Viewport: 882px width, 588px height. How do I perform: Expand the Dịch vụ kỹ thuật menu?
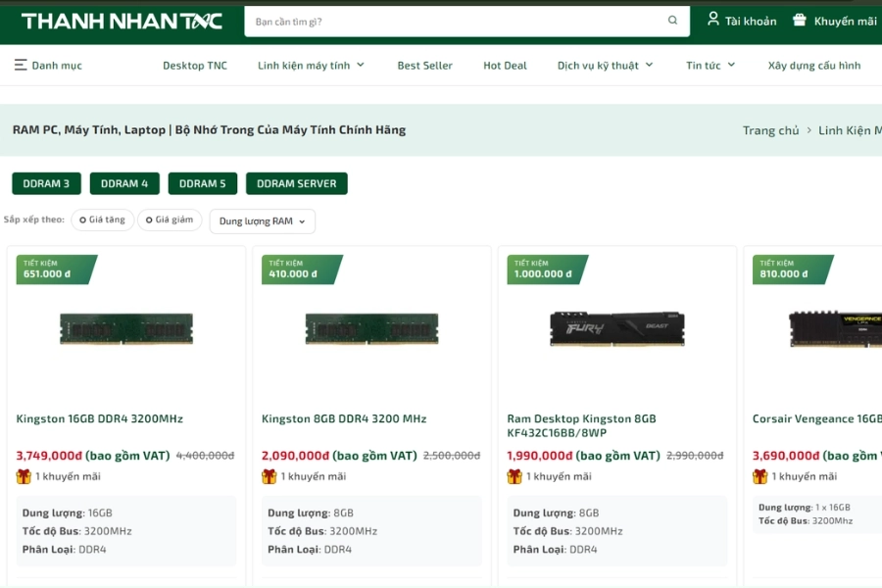(606, 66)
